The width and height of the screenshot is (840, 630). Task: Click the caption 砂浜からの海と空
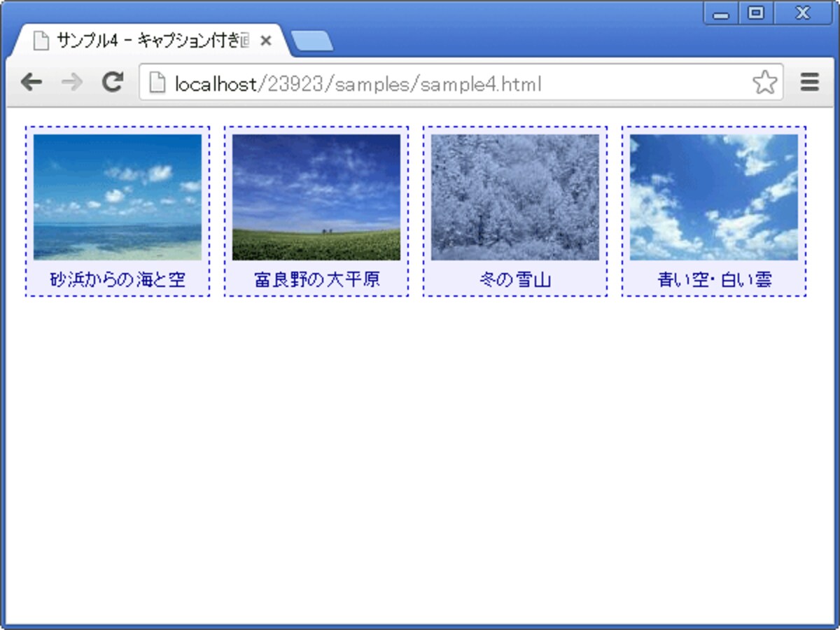118,280
